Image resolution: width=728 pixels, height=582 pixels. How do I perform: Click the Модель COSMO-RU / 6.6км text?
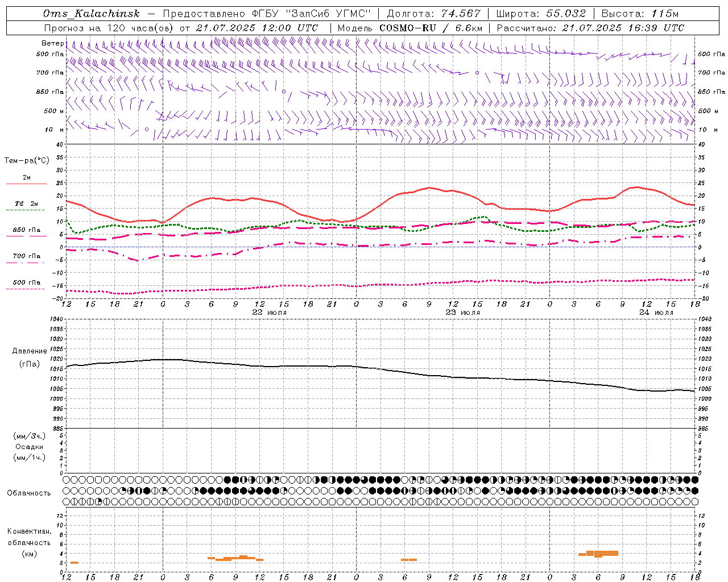pyautogui.click(x=410, y=28)
